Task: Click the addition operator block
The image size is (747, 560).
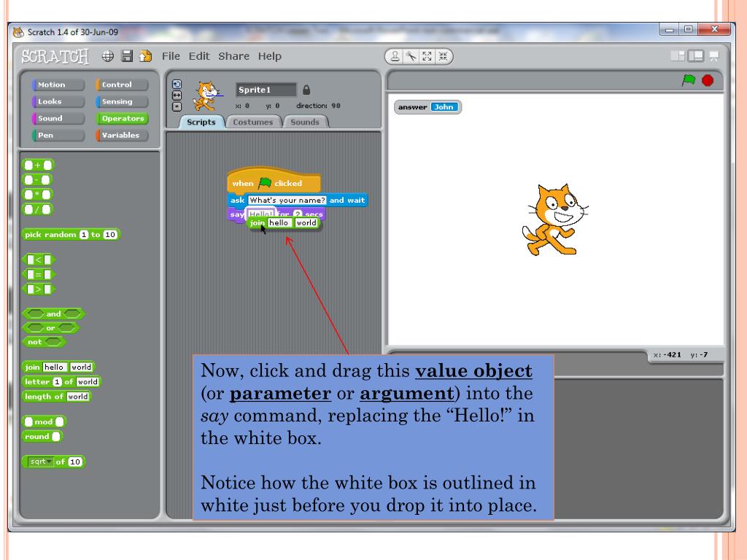Action: click(x=38, y=165)
